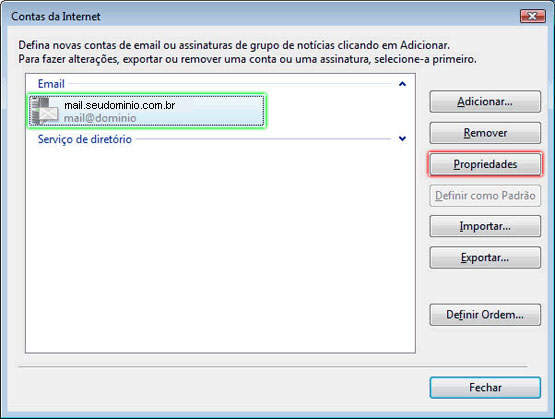The width and height of the screenshot is (555, 419).
Task: Choose the Exportar... button
Action: pyautogui.click(x=485, y=257)
